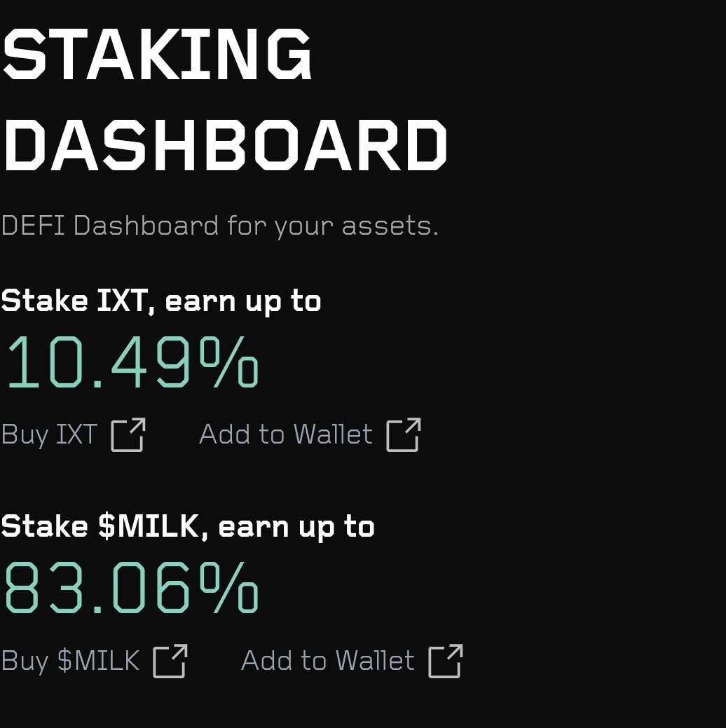
Task: Follow the Buy IXT link text
Action: point(49,436)
